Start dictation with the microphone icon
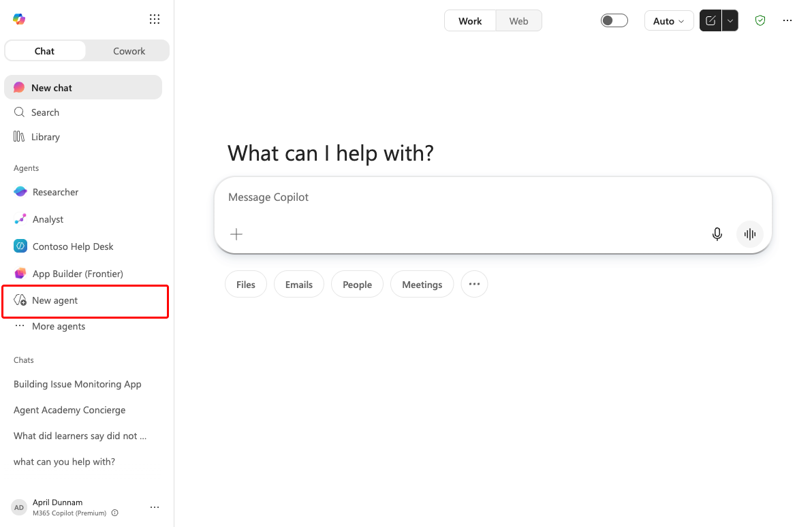This screenshot has width=812, height=527. coord(717,234)
